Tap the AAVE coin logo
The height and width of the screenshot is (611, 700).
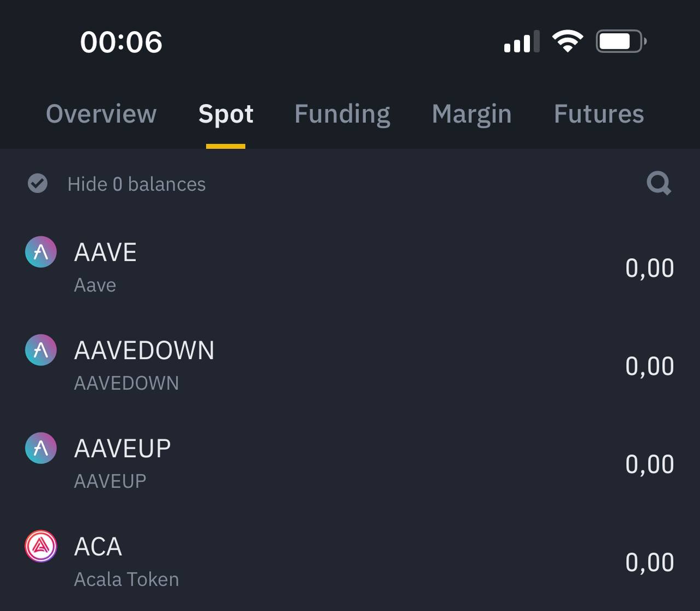click(41, 252)
